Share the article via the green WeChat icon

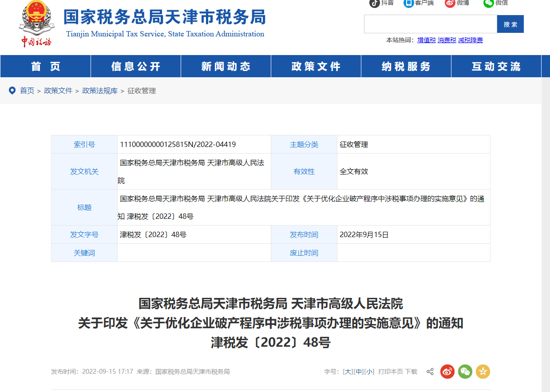click(465, 372)
